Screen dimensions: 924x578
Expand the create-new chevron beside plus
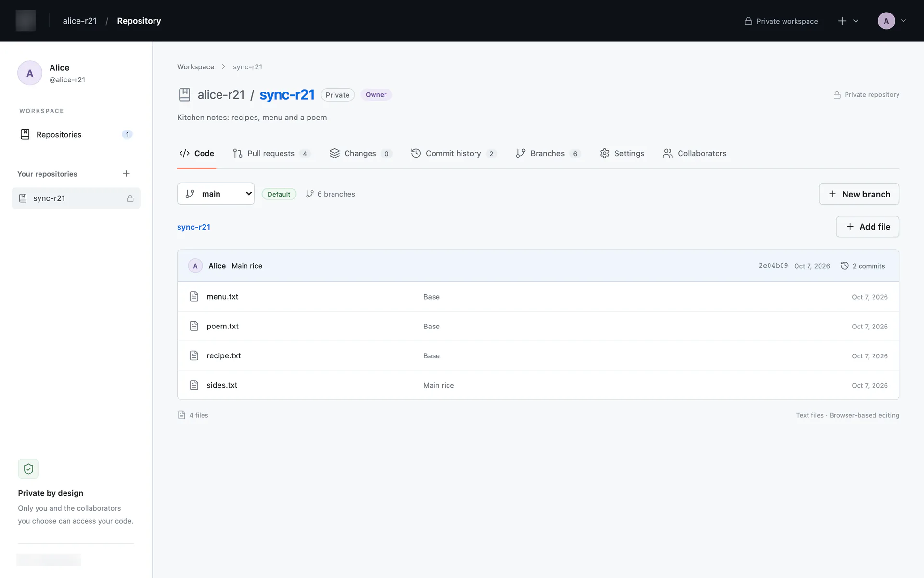point(856,21)
